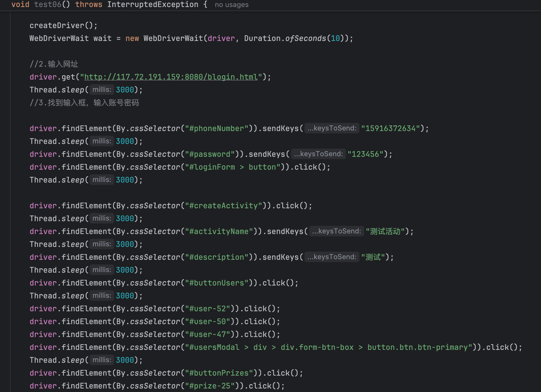Click the number 10 in Duration.ofSeconds

point(335,38)
